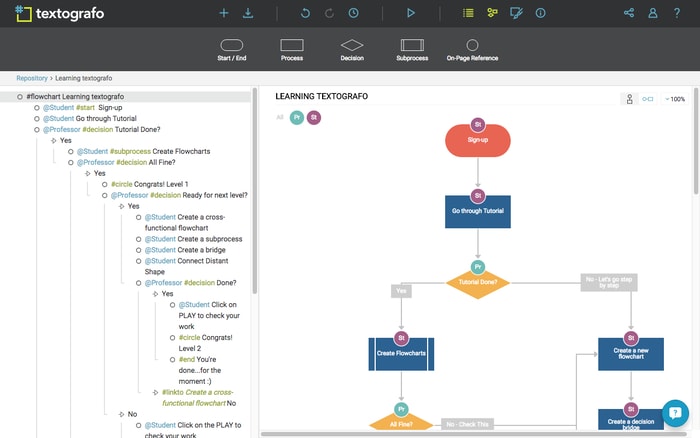Collapse the No branch in outline

click(x=121, y=414)
